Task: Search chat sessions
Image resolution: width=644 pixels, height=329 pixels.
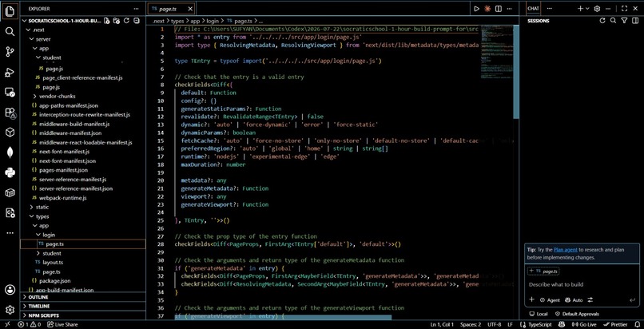Action: point(613,21)
